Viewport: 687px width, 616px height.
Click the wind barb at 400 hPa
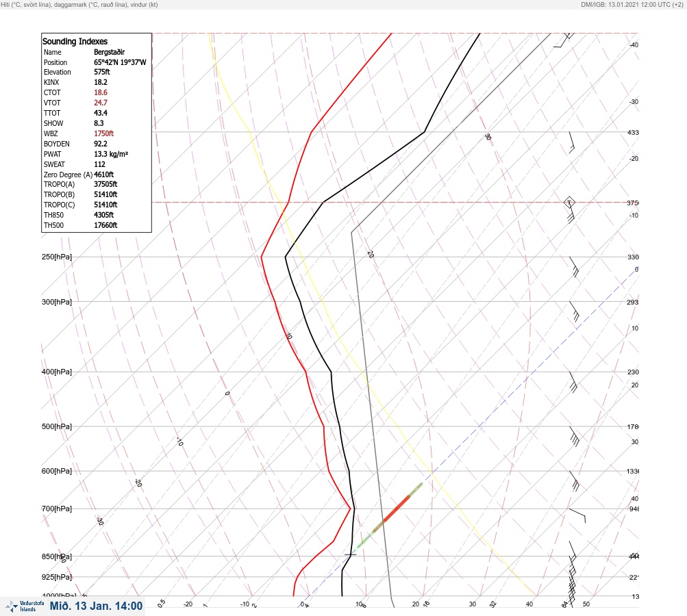point(573,382)
